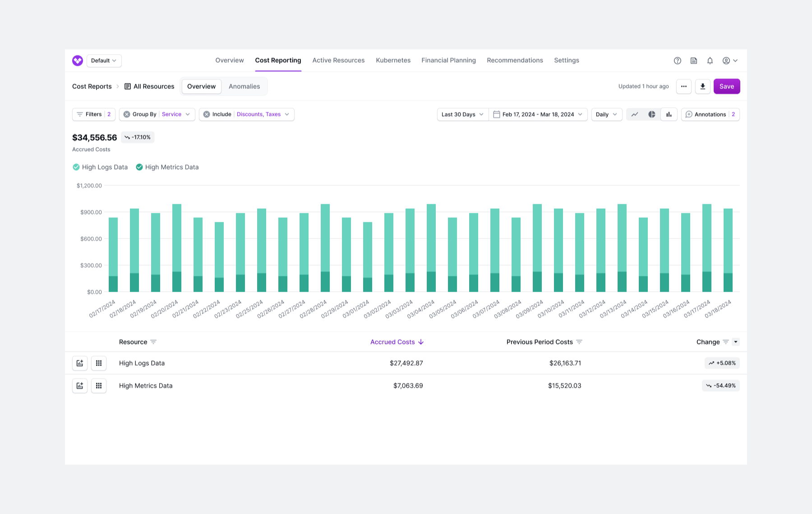Select the bar chart view icon
The image size is (812, 514).
coord(669,115)
